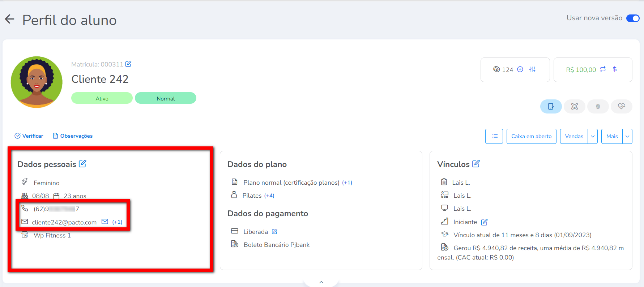Image resolution: width=644 pixels, height=287 pixels.
Task: Open fingerprint registration icon
Action: 598,106
